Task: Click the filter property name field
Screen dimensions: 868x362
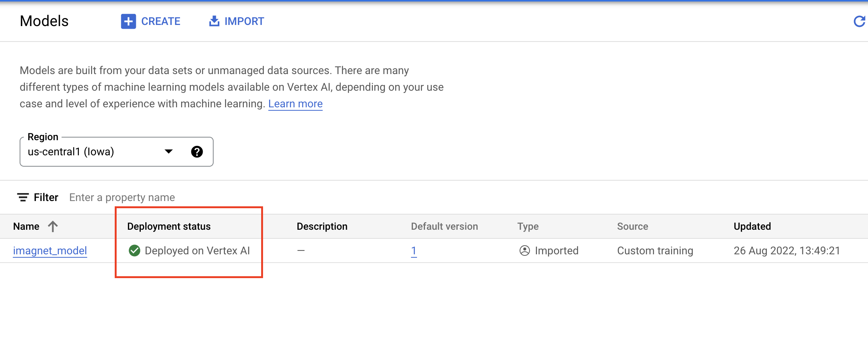Action: pos(122,197)
